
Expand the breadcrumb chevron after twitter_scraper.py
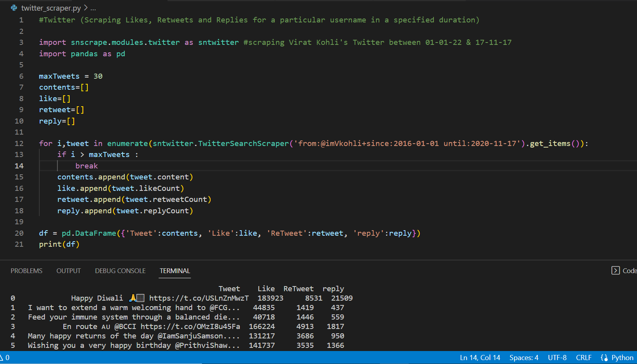(85, 8)
